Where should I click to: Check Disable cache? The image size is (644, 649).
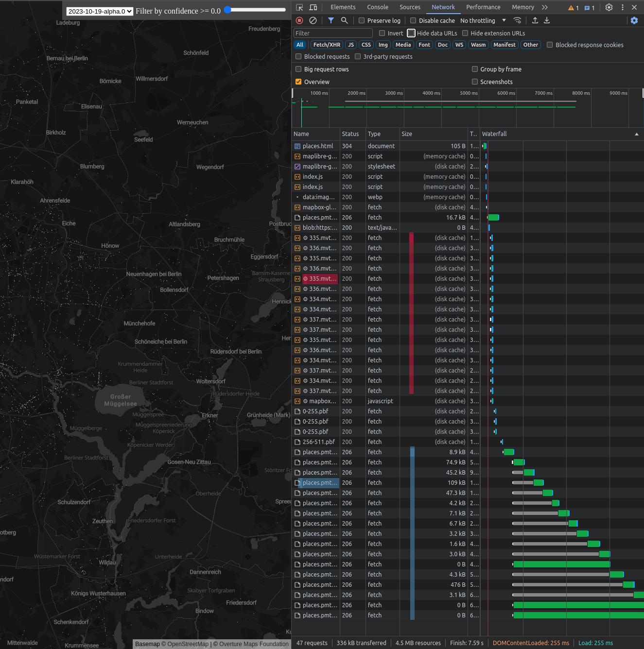coord(413,20)
